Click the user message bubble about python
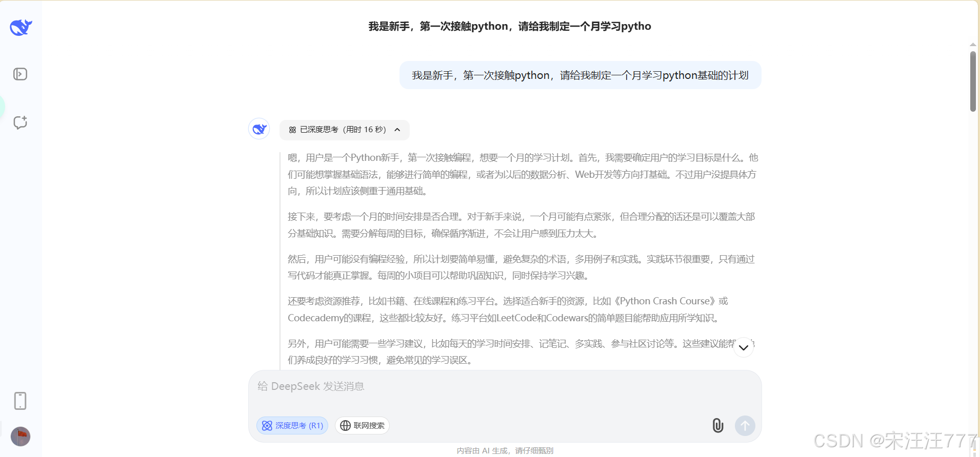Screen dimensions: 980x457 coord(580,75)
